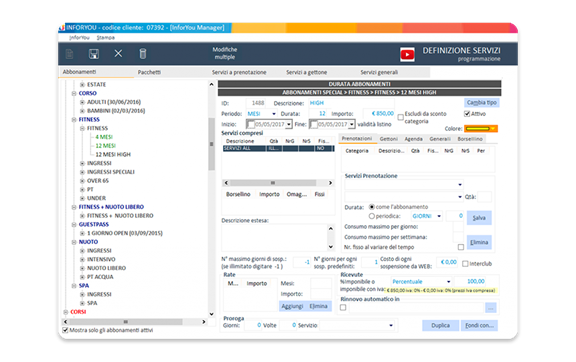Enable the Rinnovo automatico checkbox
The width and height of the screenshot is (576, 362).
[x=343, y=308]
